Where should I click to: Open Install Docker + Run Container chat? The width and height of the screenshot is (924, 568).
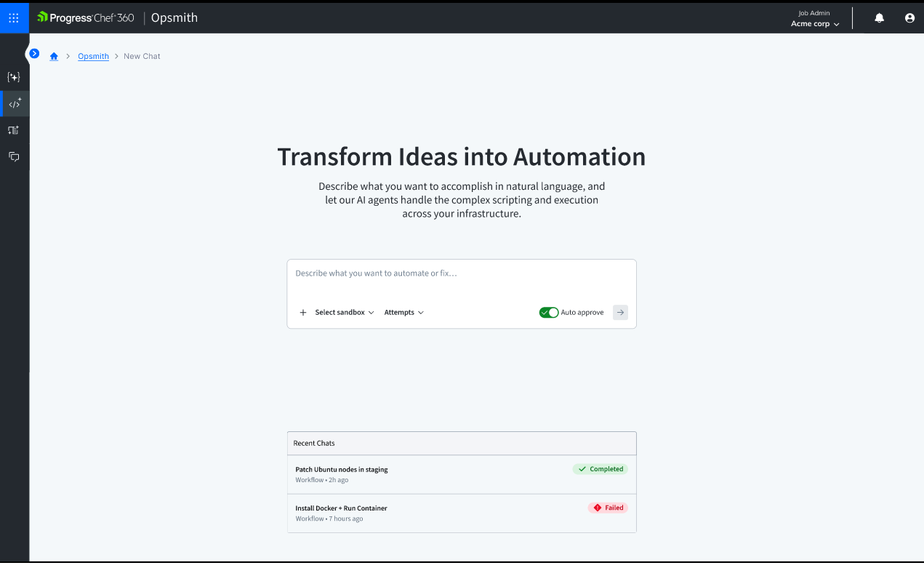click(x=462, y=513)
